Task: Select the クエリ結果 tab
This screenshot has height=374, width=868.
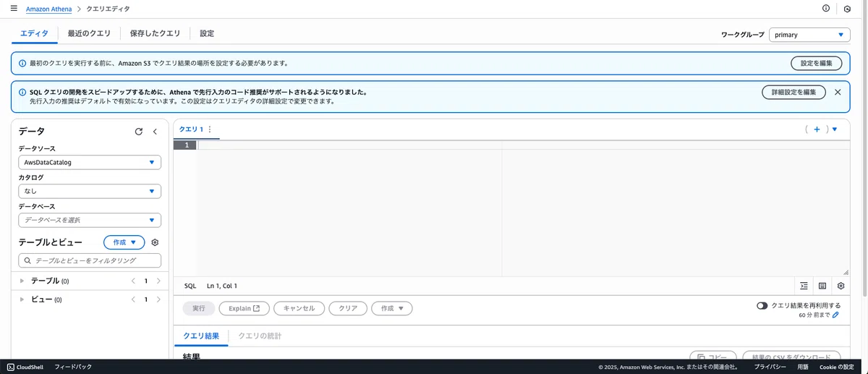Action: [201, 336]
